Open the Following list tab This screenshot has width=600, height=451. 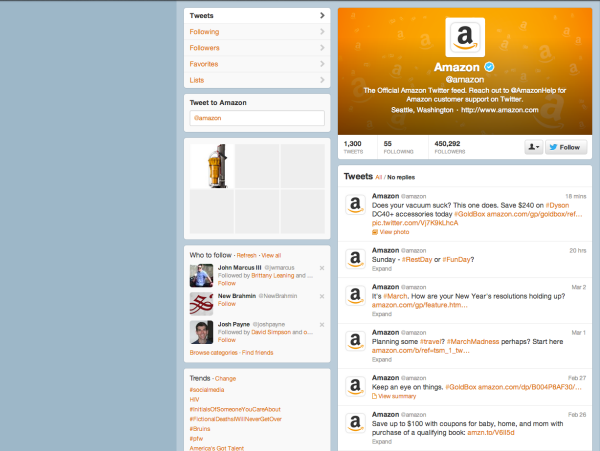[257, 32]
